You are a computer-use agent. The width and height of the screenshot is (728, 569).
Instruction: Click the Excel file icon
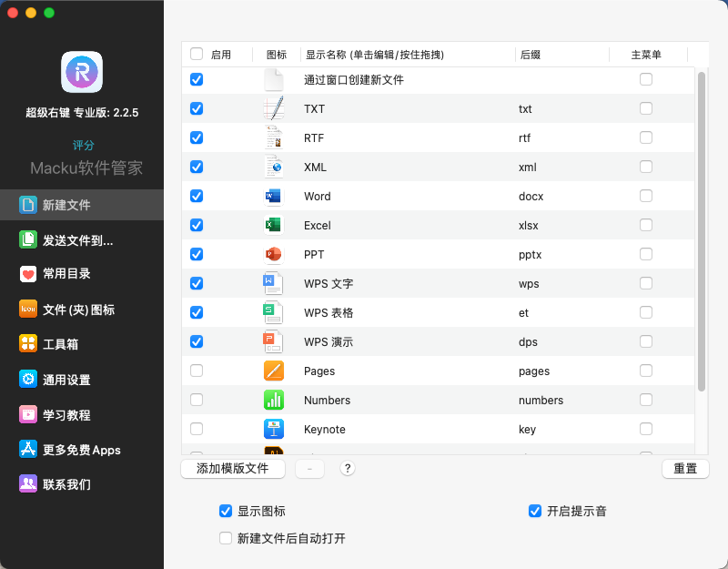tap(273, 225)
